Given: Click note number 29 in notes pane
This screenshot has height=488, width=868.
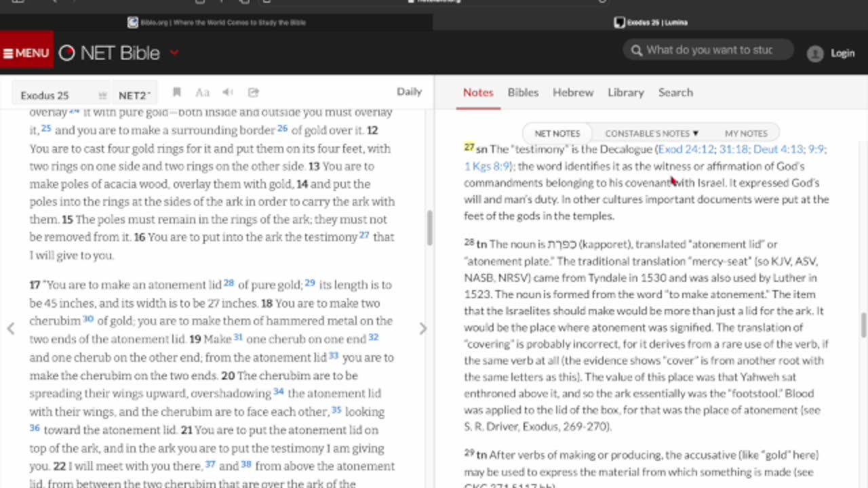Looking at the screenshot, I should (469, 453).
